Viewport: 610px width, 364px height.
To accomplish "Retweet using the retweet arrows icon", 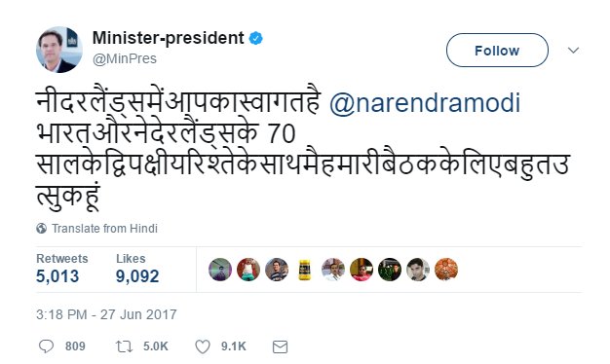I will point(124,346).
